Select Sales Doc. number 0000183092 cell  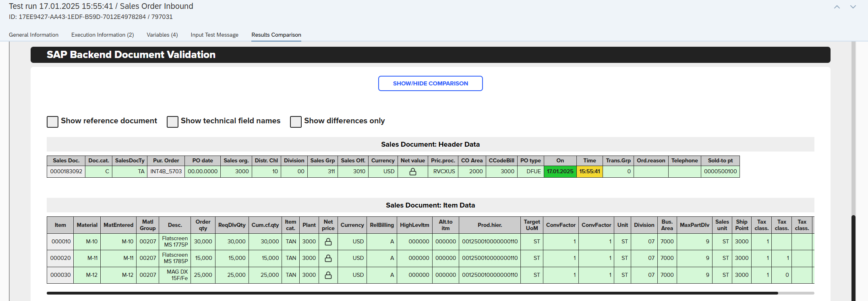(x=66, y=172)
